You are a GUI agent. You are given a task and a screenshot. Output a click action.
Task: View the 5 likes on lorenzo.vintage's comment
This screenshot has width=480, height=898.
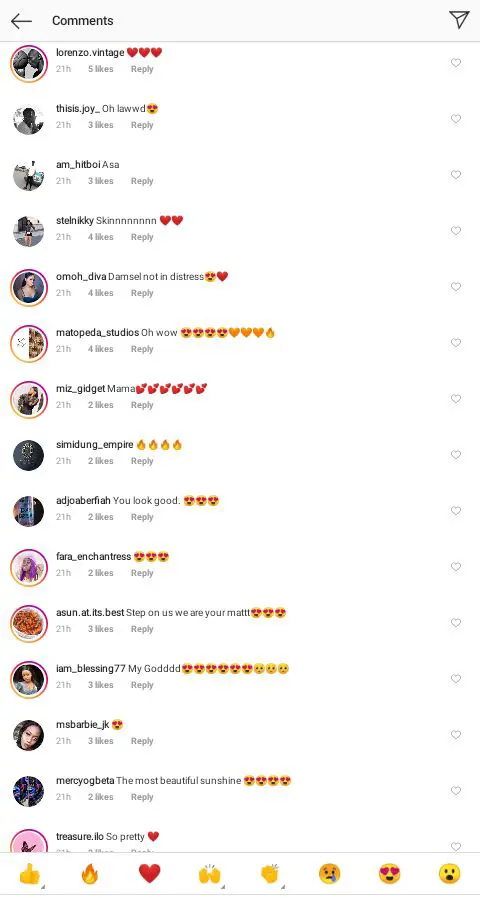pos(101,69)
